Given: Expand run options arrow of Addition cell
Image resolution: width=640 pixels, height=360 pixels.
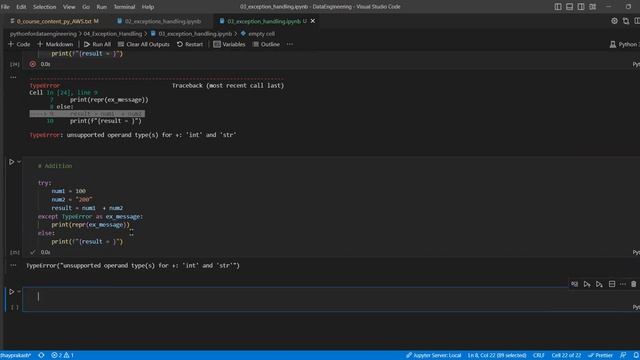Looking at the screenshot, I should coord(19,162).
